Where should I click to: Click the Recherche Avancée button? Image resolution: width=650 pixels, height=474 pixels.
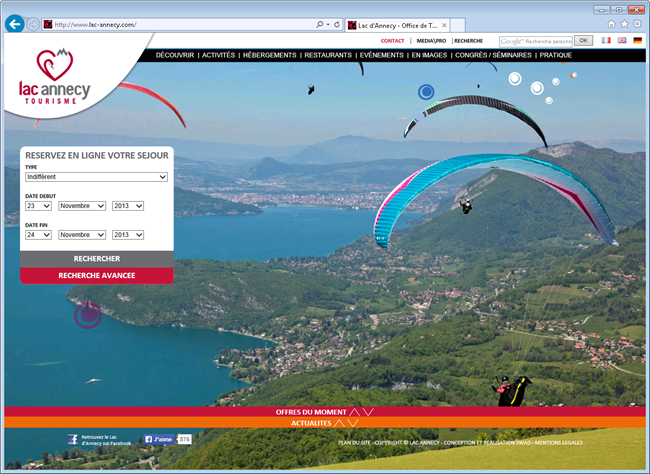97,275
